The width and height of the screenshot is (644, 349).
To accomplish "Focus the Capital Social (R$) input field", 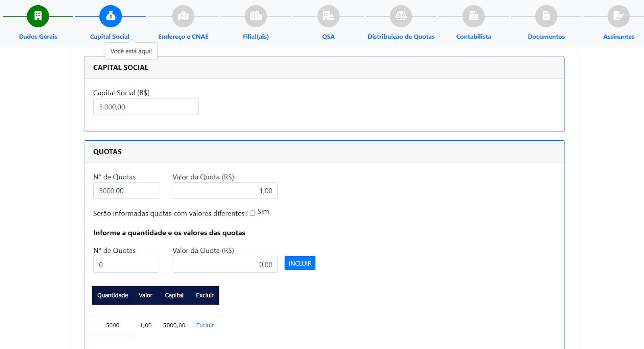I will click(146, 107).
